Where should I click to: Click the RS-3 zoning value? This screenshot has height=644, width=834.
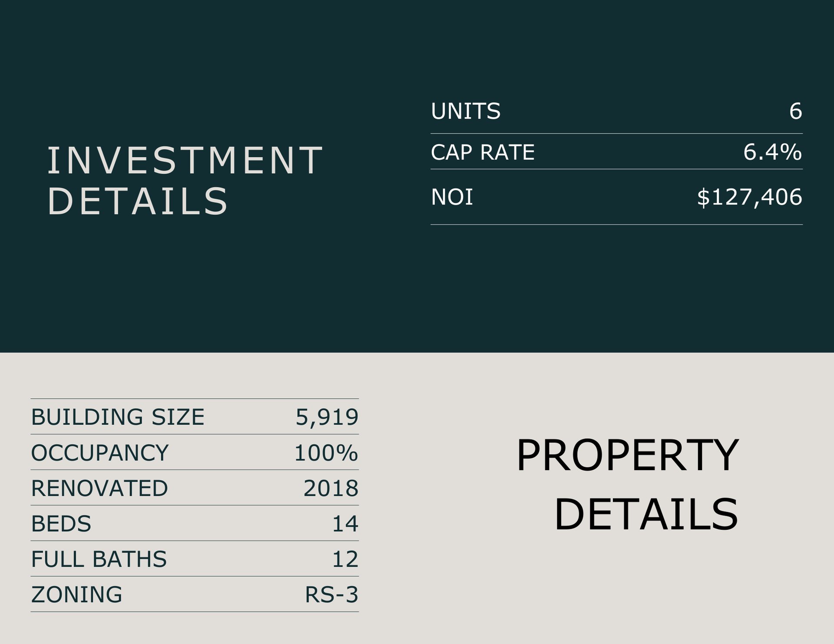(331, 595)
